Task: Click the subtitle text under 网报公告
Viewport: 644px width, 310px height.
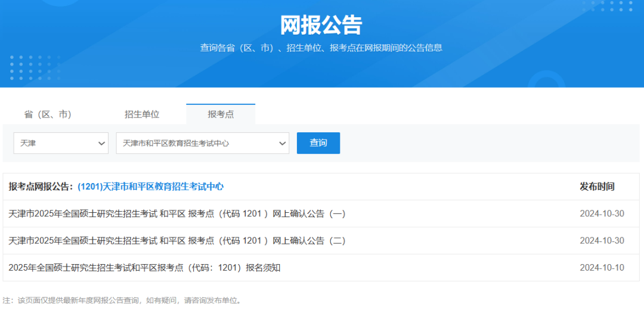Action: [x=321, y=48]
